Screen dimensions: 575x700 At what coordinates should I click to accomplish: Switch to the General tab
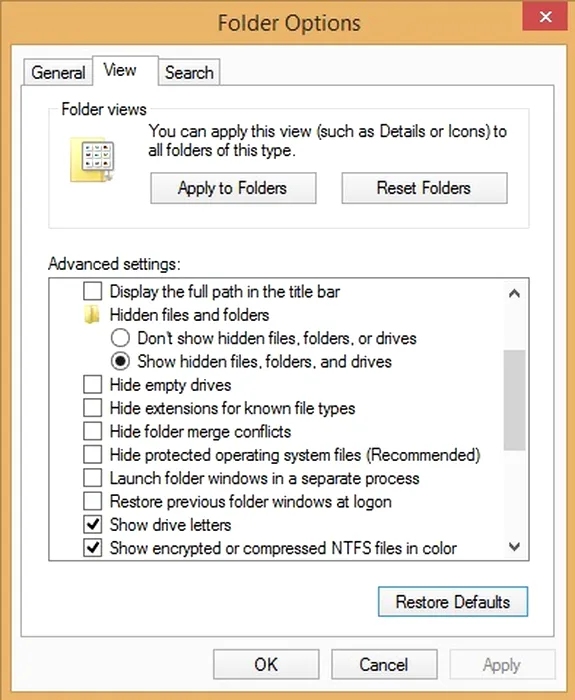(x=58, y=72)
